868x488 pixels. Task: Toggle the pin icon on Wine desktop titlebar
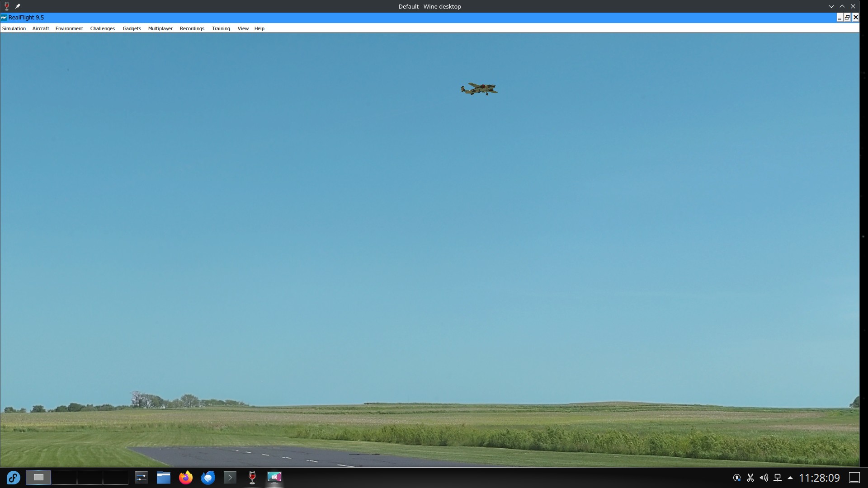coord(18,6)
